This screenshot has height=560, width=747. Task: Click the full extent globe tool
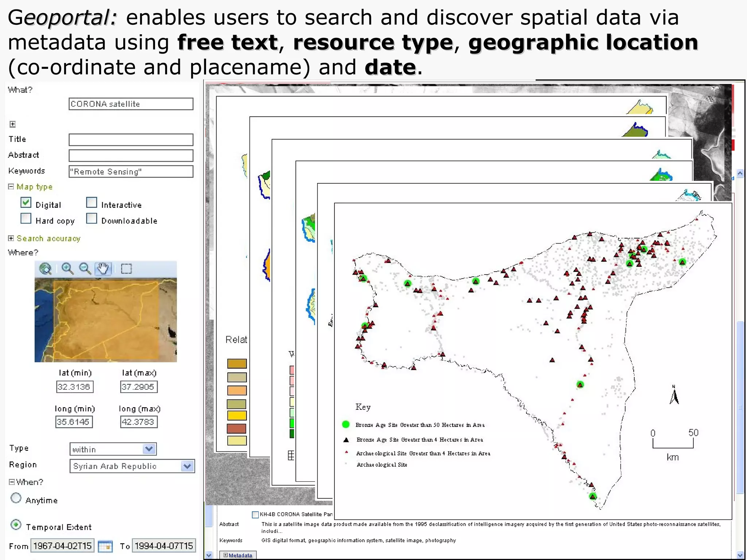46,269
